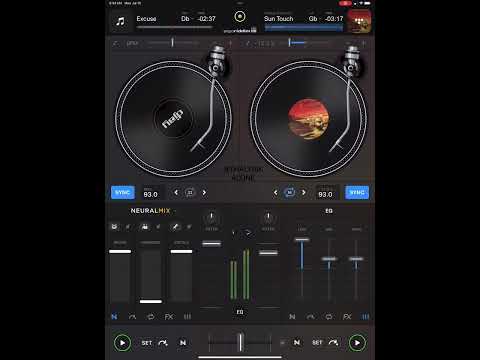Jump to cue with left deck arrow icon
This screenshot has height=360, width=480.
tap(163, 343)
